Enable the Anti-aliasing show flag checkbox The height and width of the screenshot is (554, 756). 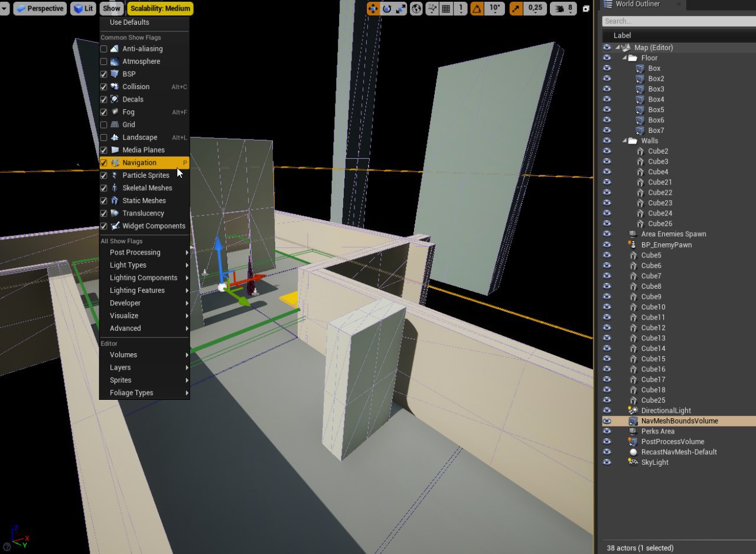pos(104,49)
